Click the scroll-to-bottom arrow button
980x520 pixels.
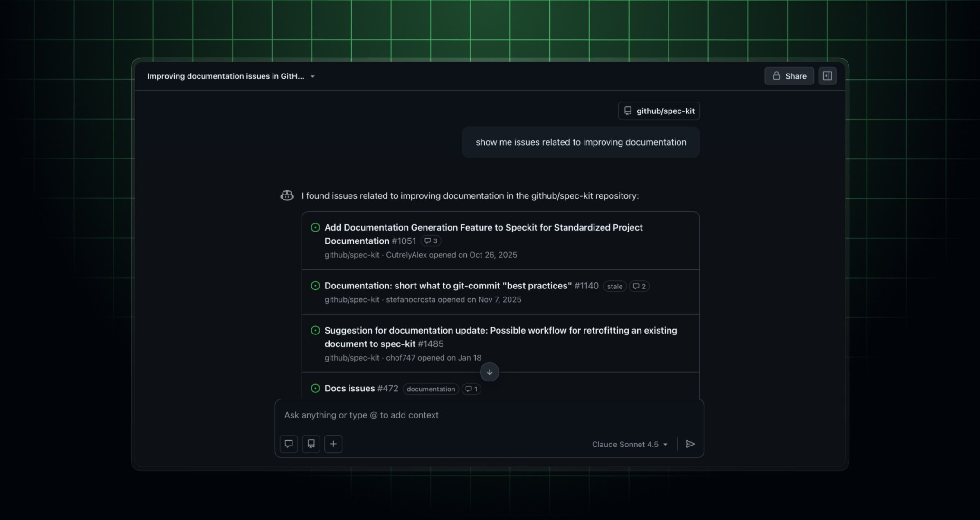(x=489, y=372)
